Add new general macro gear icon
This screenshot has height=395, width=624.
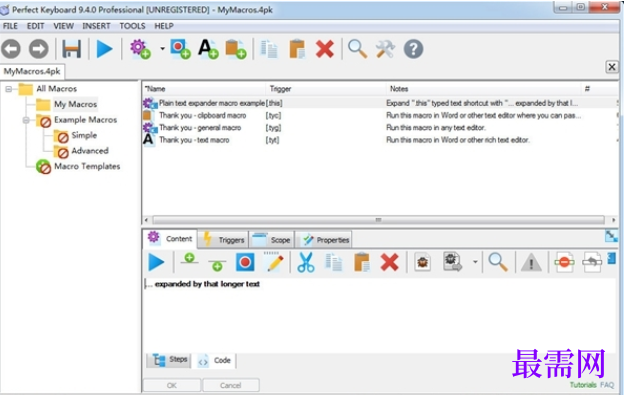(140, 49)
